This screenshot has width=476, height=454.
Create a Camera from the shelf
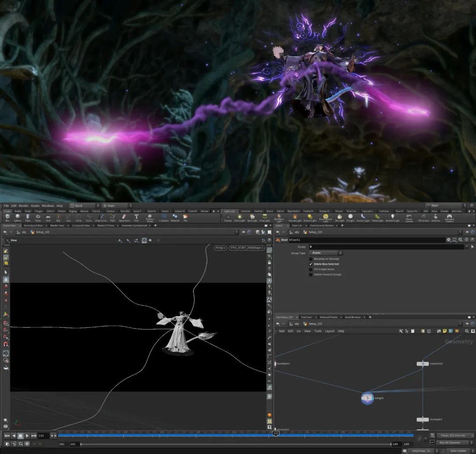point(227,217)
